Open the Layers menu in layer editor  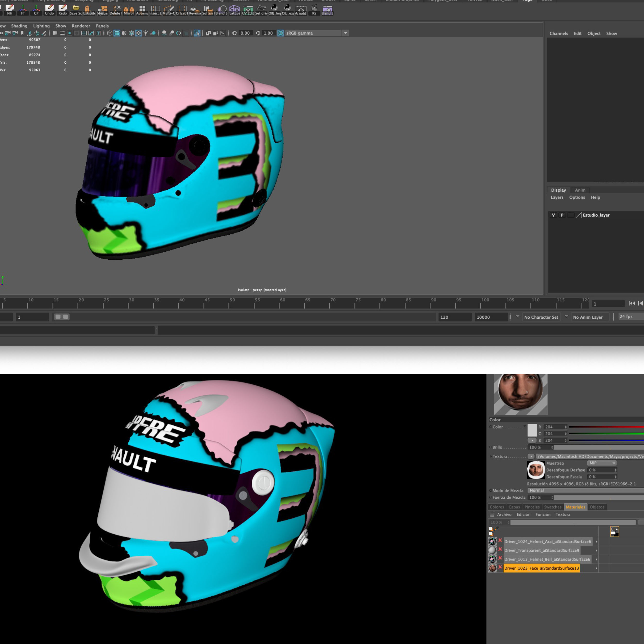pyautogui.click(x=557, y=197)
